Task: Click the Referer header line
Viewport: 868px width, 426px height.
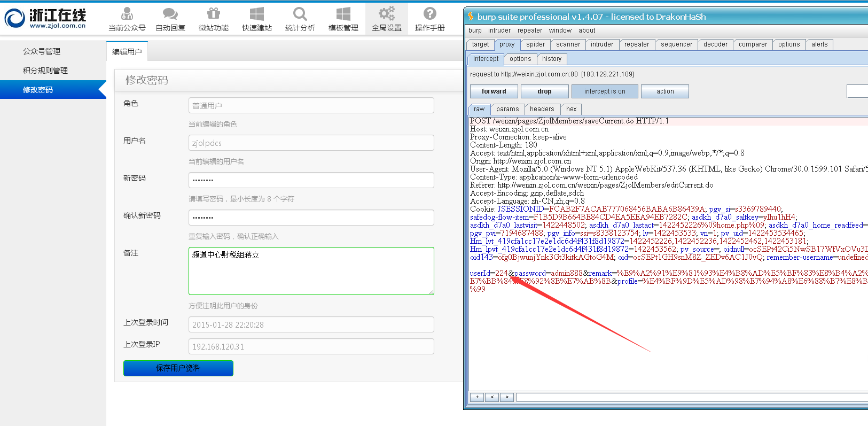Action: pyautogui.click(x=591, y=185)
